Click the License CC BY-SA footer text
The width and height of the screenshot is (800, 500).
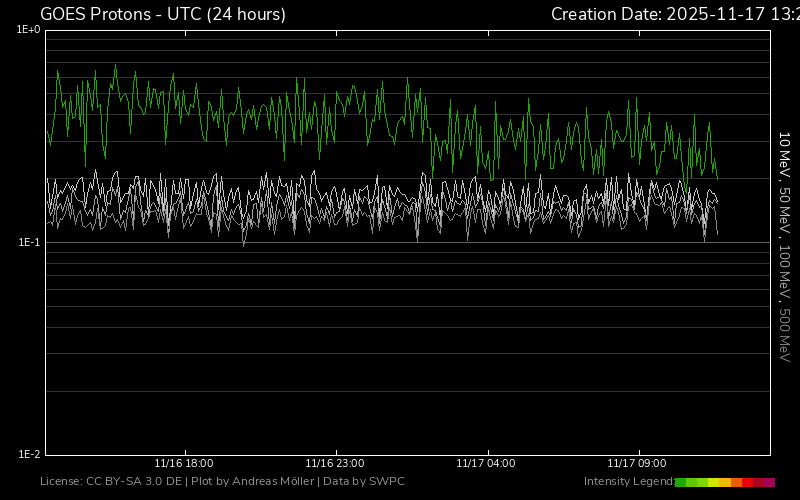tap(222, 482)
